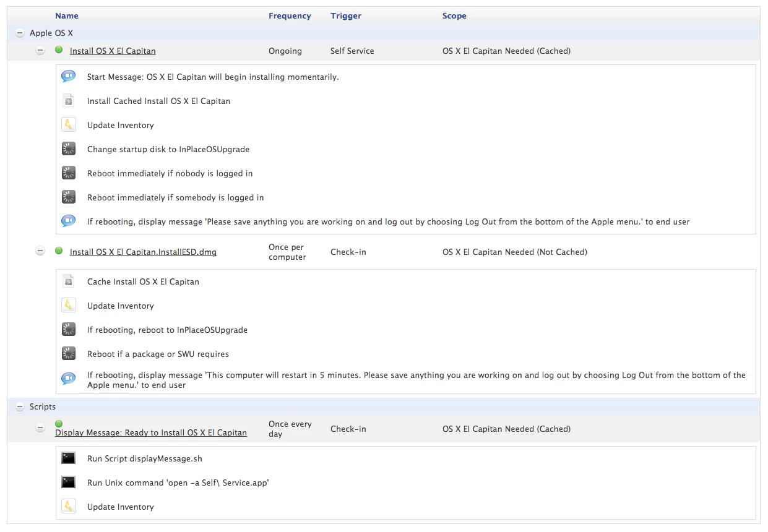Click restart icon for package or SWU requires

[x=68, y=354]
